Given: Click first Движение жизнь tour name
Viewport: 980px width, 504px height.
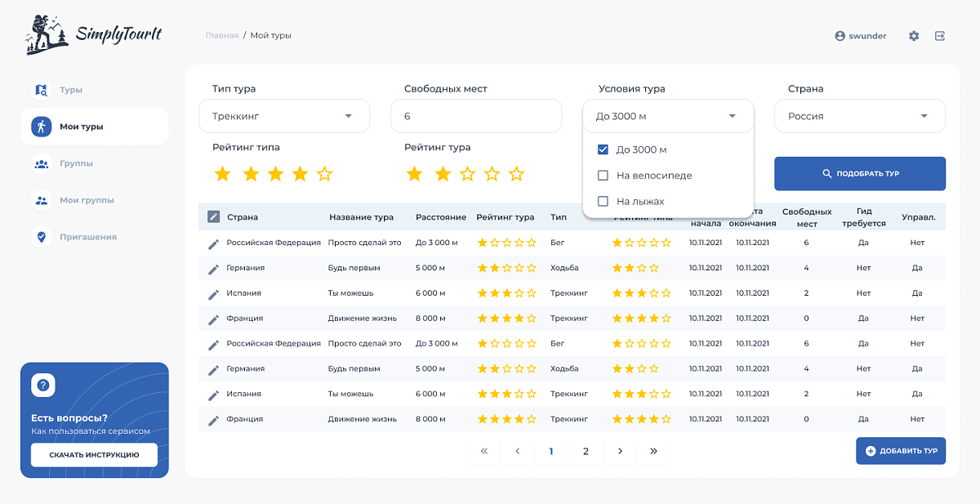Looking at the screenshot, I should pyautogui.click(x=363, y=319).
